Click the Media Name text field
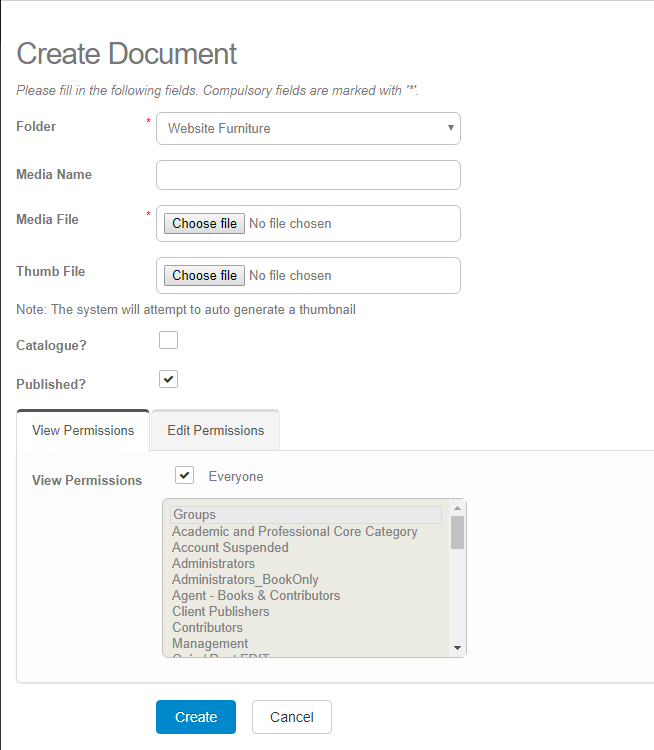 (308, 175)
